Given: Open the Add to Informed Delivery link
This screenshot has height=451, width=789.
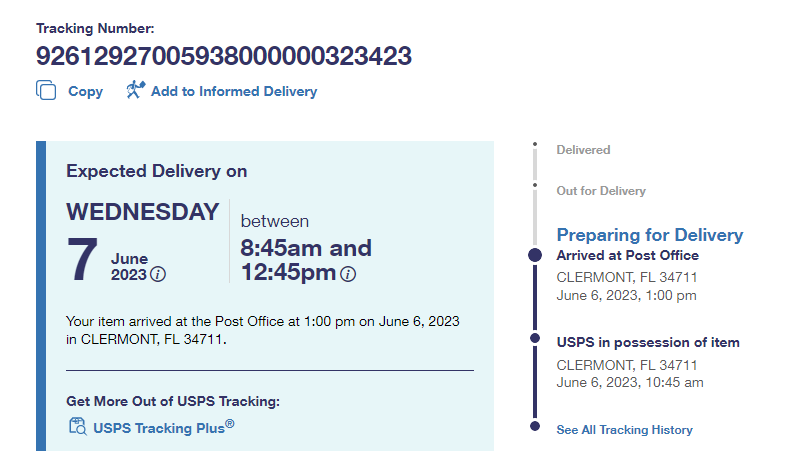Looking at the screenshot, I should pos(234,91).
